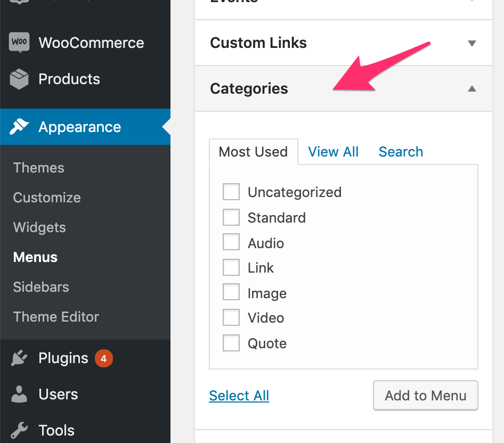Screen dimensions: 504x443
Task: Open the Search tab in Categories
Action: pos(401,152)
